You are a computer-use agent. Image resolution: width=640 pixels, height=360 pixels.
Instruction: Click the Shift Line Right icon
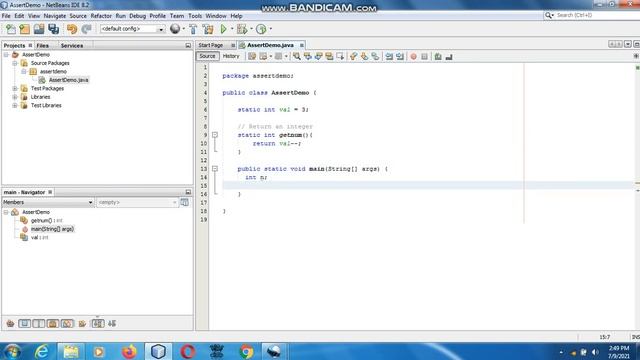tap(400, 57)
